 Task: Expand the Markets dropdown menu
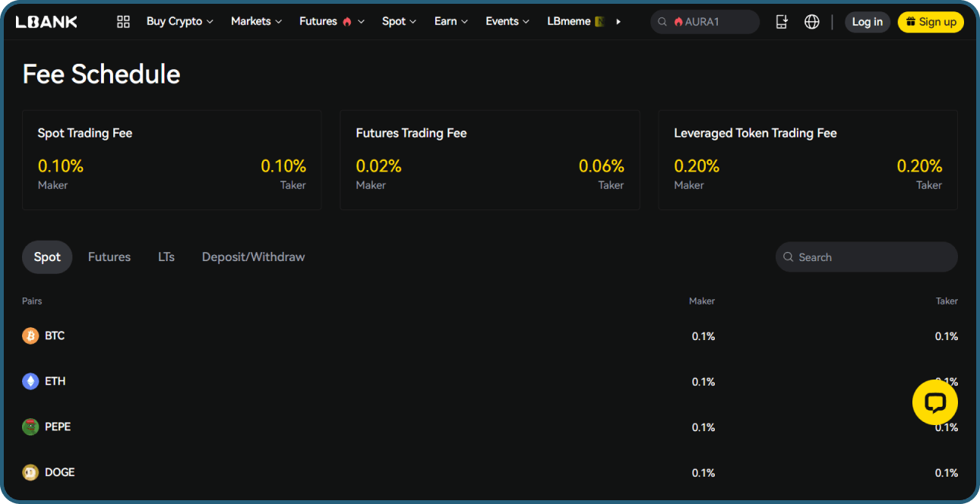pyautogui.click(x=256, y=22)
